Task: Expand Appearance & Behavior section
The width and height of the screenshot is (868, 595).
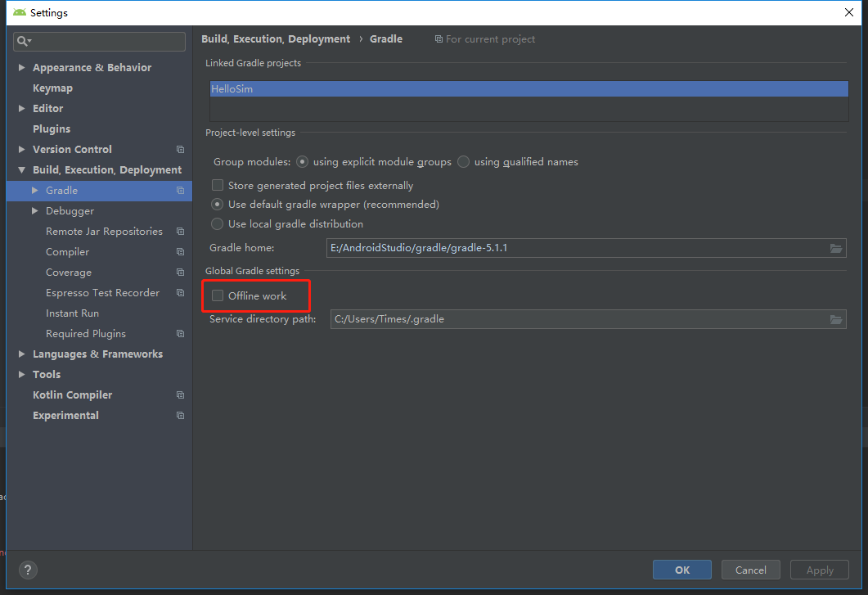Action: [21, 68]
